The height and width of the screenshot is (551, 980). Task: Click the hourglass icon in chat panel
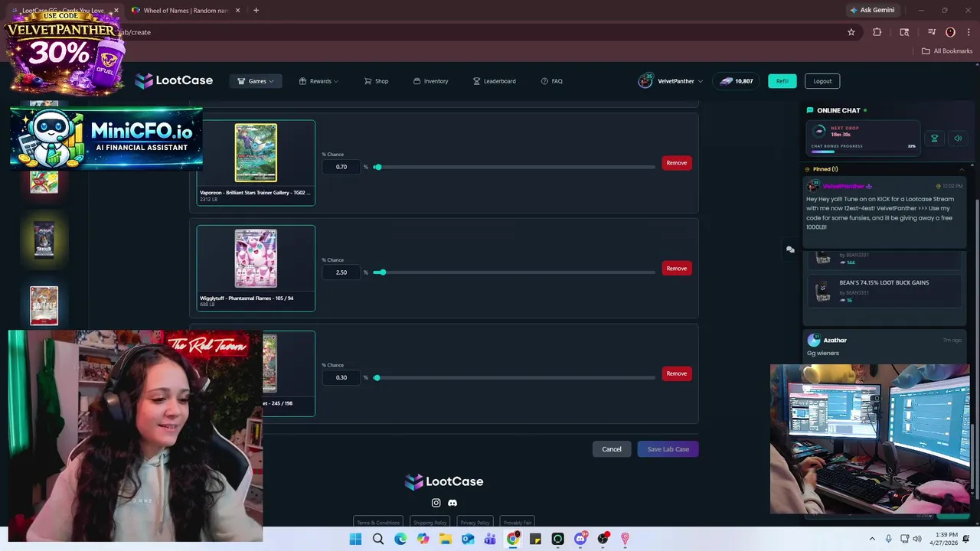pyautogui.click(x=934, y=139)
